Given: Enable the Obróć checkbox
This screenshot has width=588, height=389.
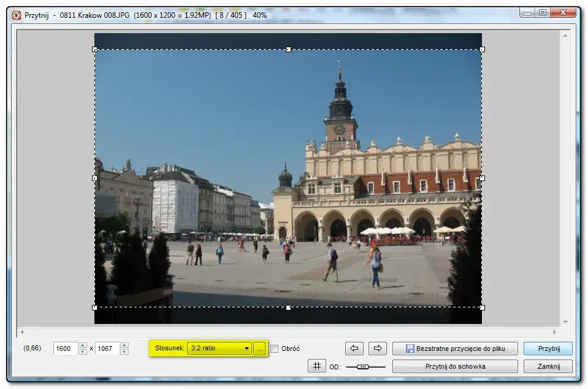Looking at the screenshot, I should pyautogui.click(x=273, y=348).
